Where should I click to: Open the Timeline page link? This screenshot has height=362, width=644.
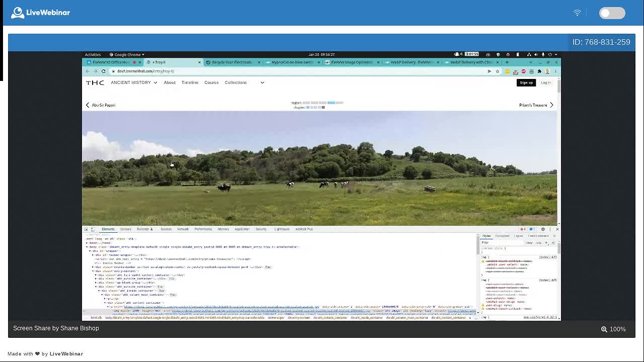click(x=190, y=82)
